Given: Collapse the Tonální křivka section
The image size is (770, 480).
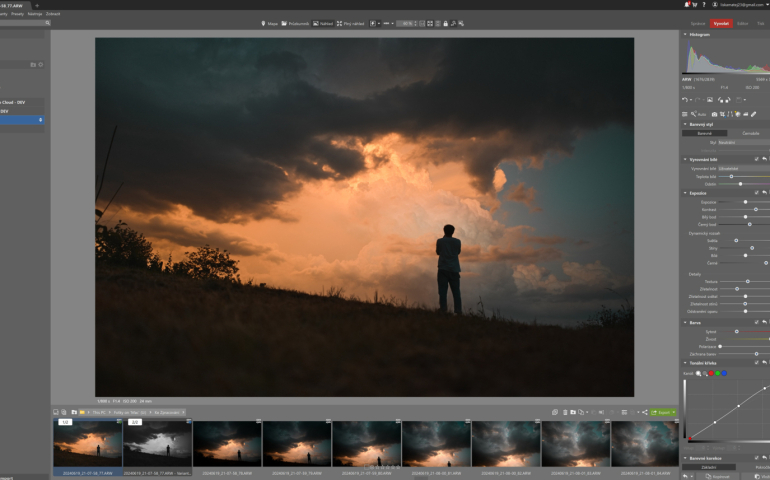Looking at the screenshot, I should point(685,363).
